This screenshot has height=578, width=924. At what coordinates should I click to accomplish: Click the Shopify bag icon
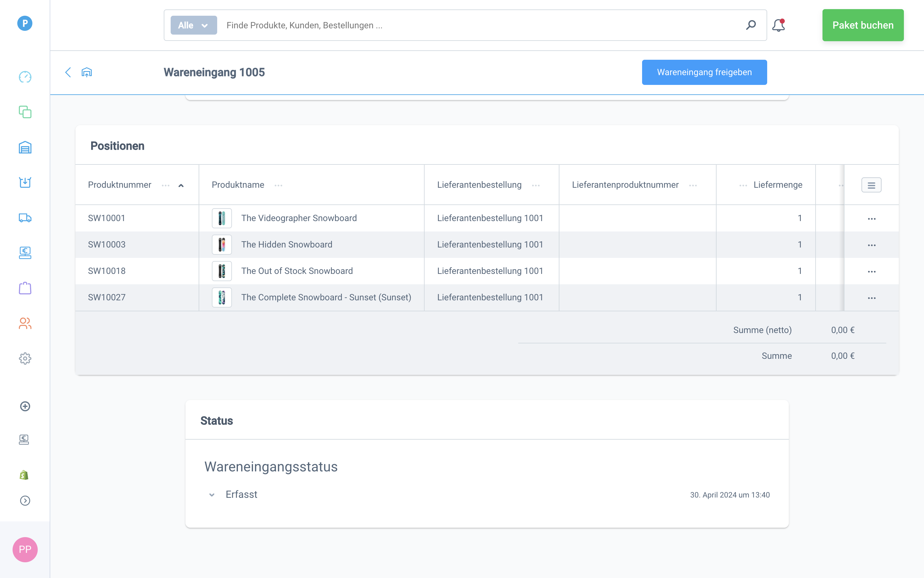[24, 475]
